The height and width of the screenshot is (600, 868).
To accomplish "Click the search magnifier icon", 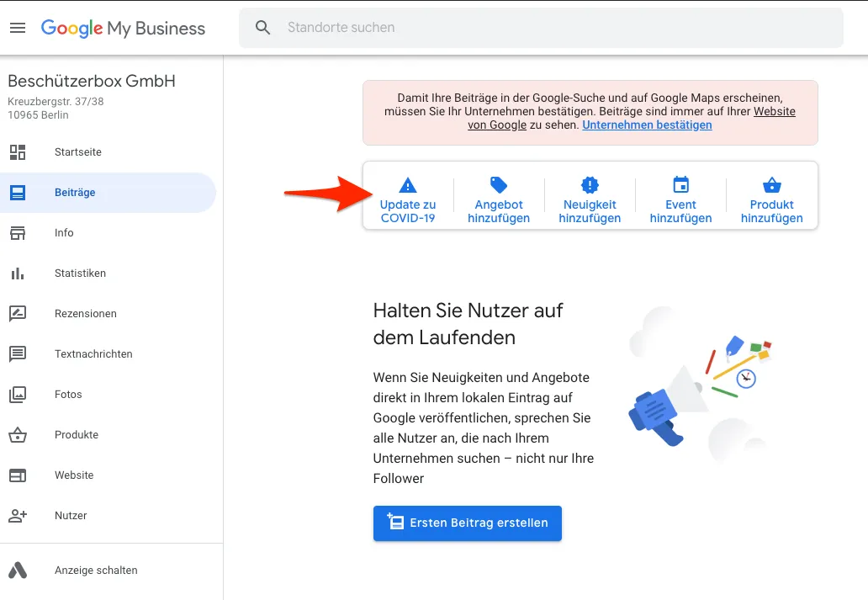I will click(x=263, y=28).
